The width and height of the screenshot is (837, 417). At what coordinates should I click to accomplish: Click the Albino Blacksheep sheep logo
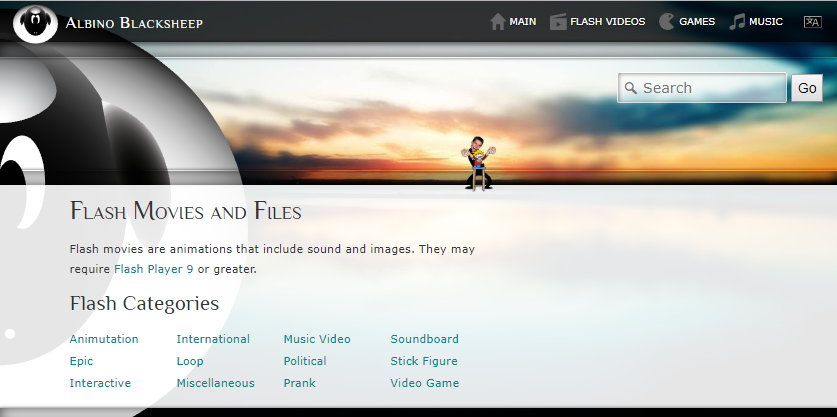click(x=35, y=22)
